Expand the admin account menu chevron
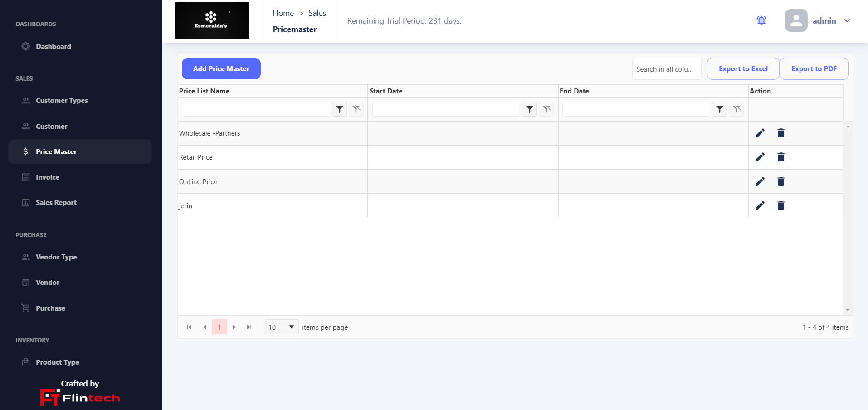868x410 pixels. (x=847, y=21)
